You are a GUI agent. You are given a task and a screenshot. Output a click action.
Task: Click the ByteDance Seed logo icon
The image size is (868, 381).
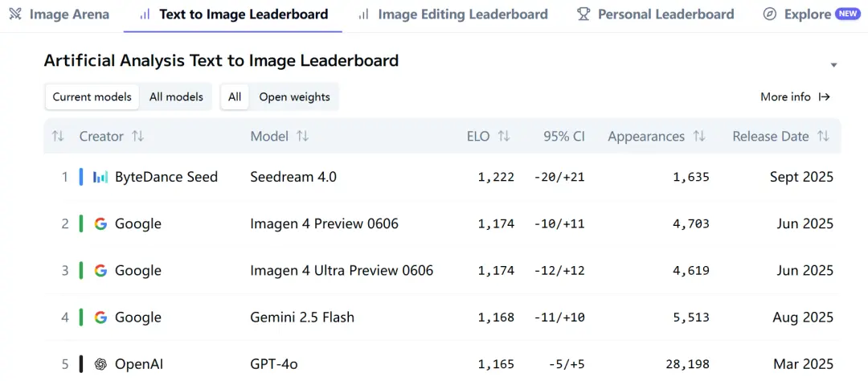pos(100,177)
